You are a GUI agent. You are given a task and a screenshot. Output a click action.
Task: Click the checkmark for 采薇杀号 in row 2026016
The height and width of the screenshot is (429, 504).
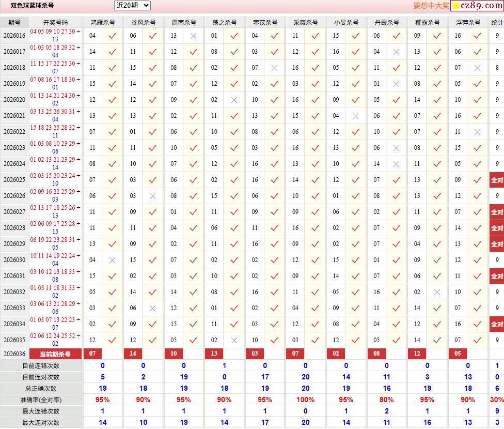click(315, 36)
